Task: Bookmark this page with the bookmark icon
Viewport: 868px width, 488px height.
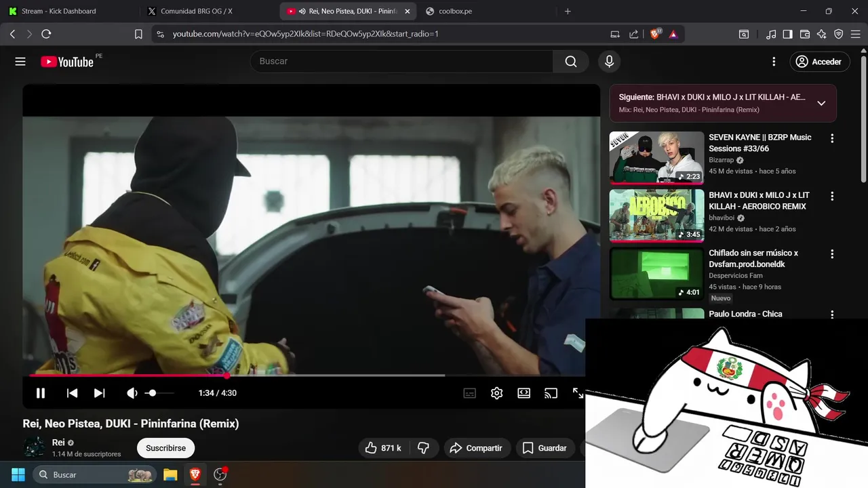Action: point(138,34)
